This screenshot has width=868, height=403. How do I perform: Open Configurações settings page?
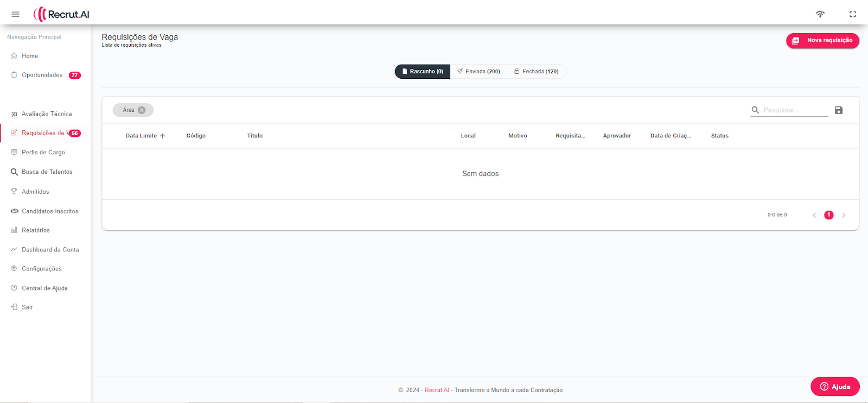[x=41, y=269]
